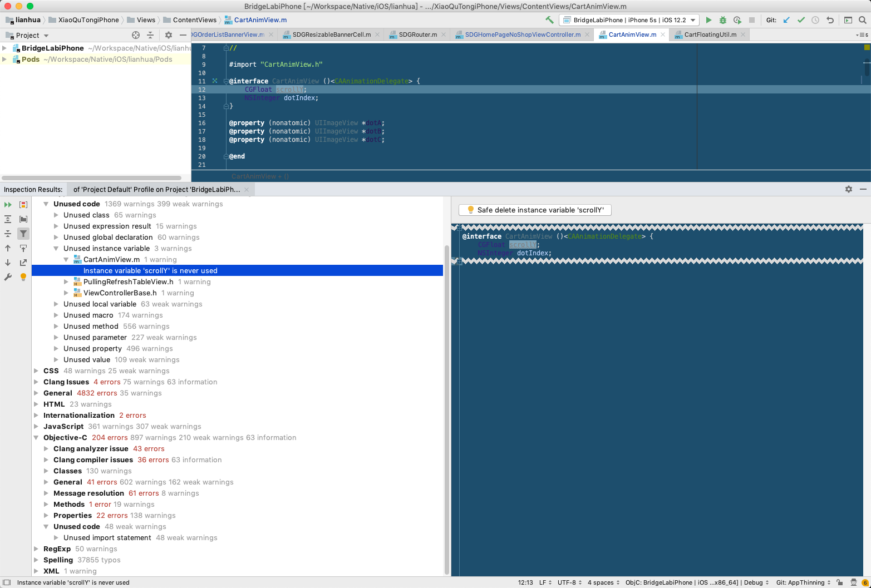Screen dimensions: 871x588
Task: Click Git Revert undo icon
Action: pos(830,20)
